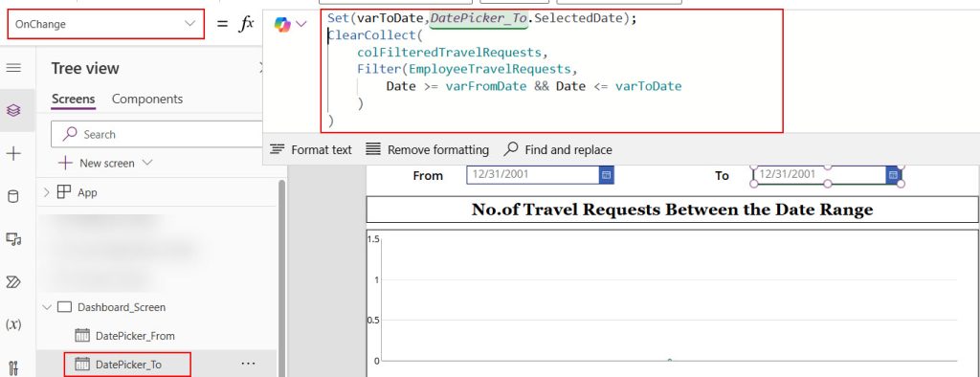Viewport: 980px width, 377px height.
Task: Open the Copilot formula assistant icon
Action: coord(282,24)
